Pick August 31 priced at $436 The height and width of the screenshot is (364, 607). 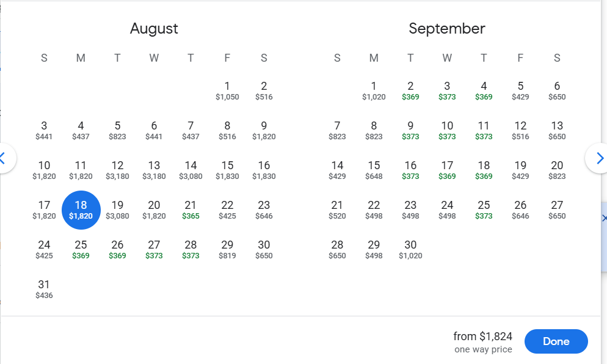pyautogui.click(x=44, y=289)
